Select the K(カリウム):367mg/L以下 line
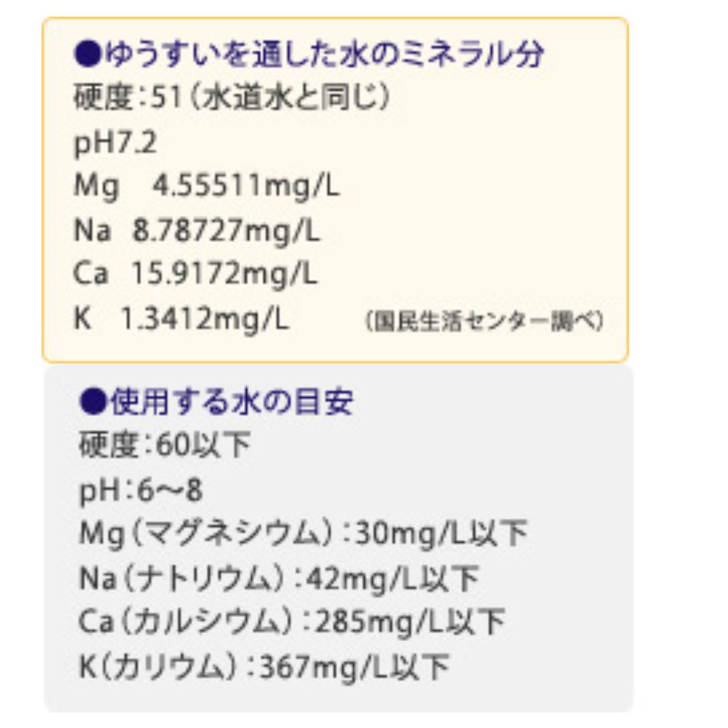728x728 pixels. (264, 667)
